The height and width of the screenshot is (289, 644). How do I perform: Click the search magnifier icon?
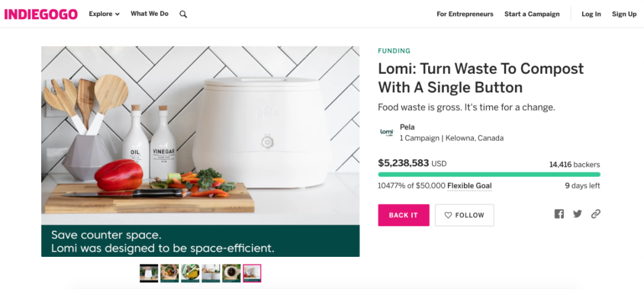pos(183,14)
